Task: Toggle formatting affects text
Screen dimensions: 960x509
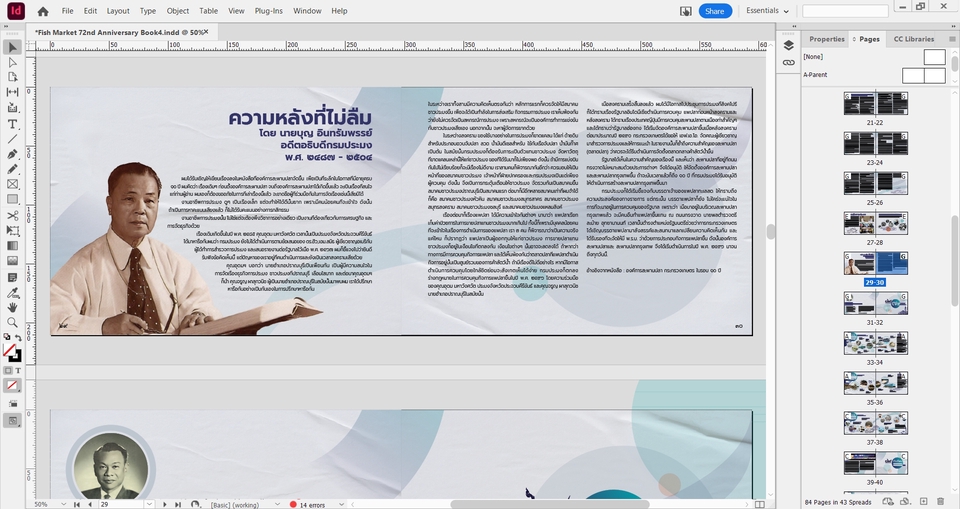Action: [18, 371]
